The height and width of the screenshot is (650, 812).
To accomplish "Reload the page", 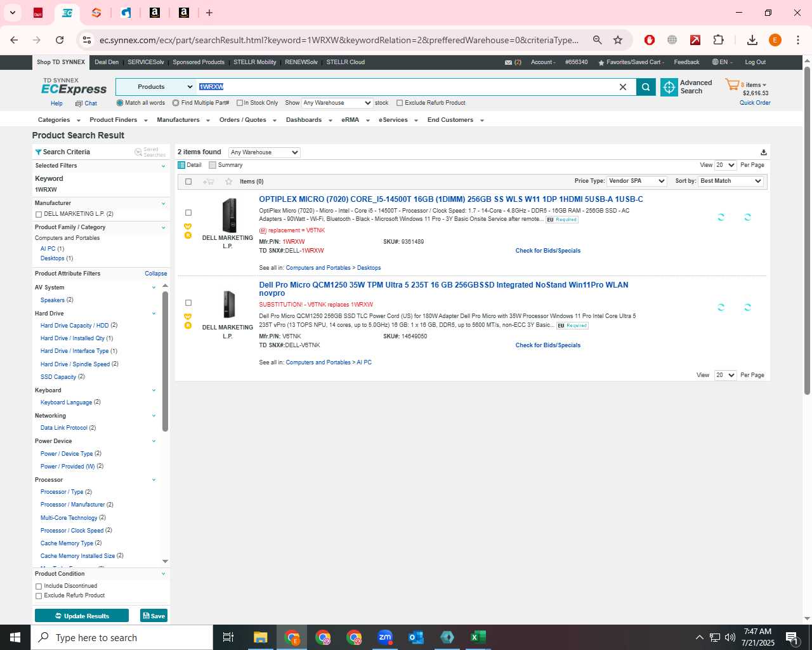I will tap(60, 40).
